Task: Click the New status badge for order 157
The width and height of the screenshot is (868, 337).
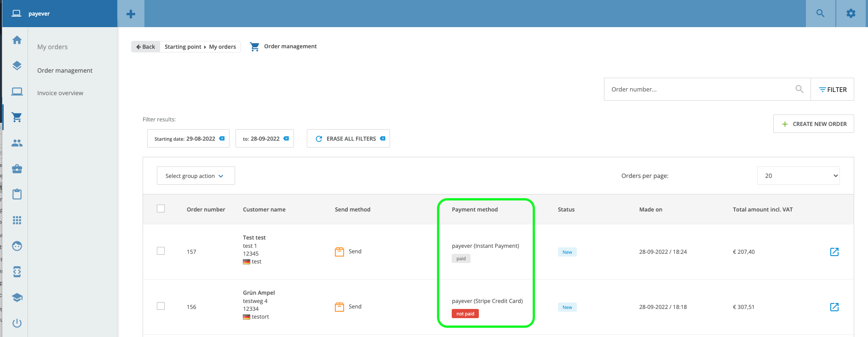Action: pos(567,252)
